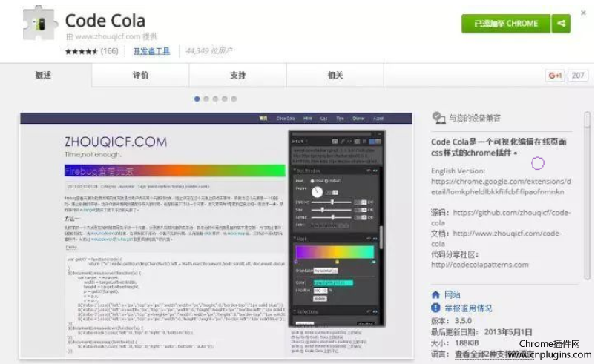Click the star rating (166)
Screen dimensions: 595x364
click(x=92, y=51)
